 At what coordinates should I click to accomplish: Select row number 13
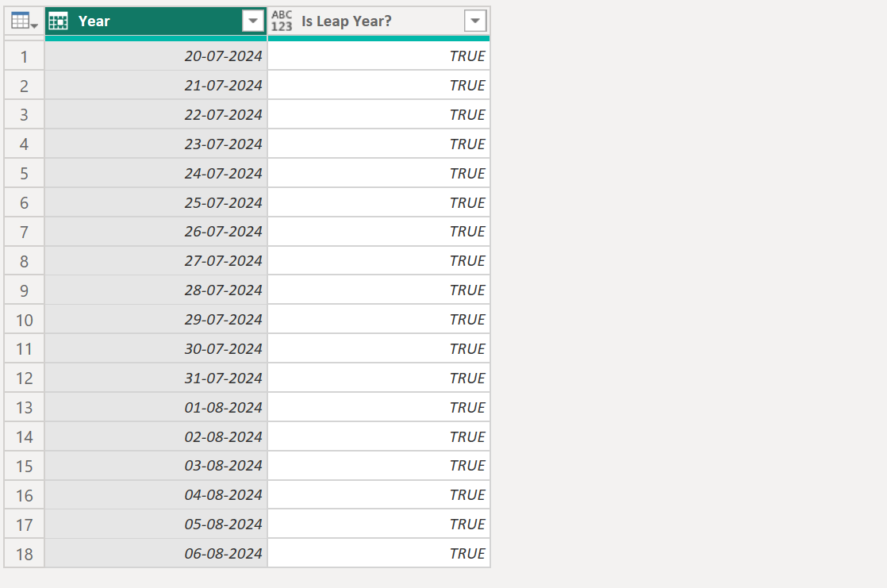coord(25,408)
